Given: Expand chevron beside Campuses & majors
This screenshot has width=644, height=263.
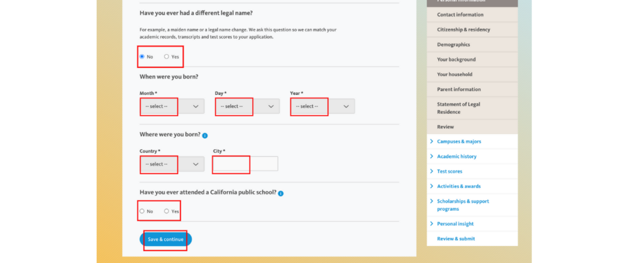Looking at the screenshot, I should tap(431, 142).
